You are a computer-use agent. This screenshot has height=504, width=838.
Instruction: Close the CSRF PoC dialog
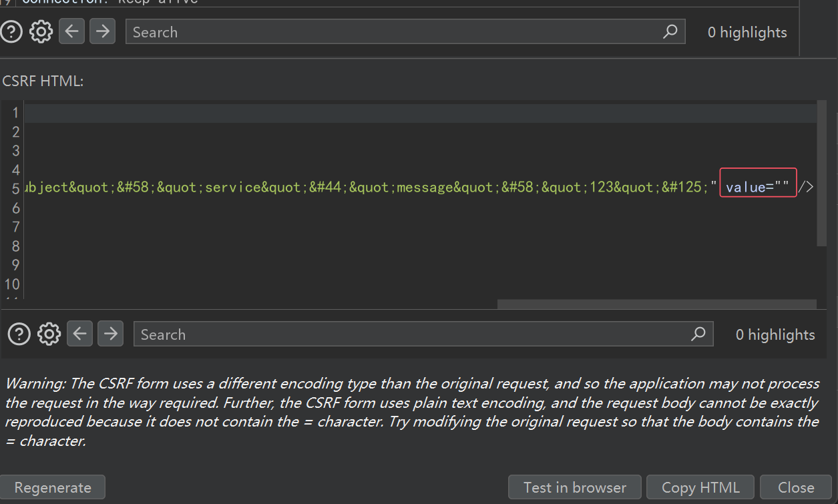click(796, 487)
